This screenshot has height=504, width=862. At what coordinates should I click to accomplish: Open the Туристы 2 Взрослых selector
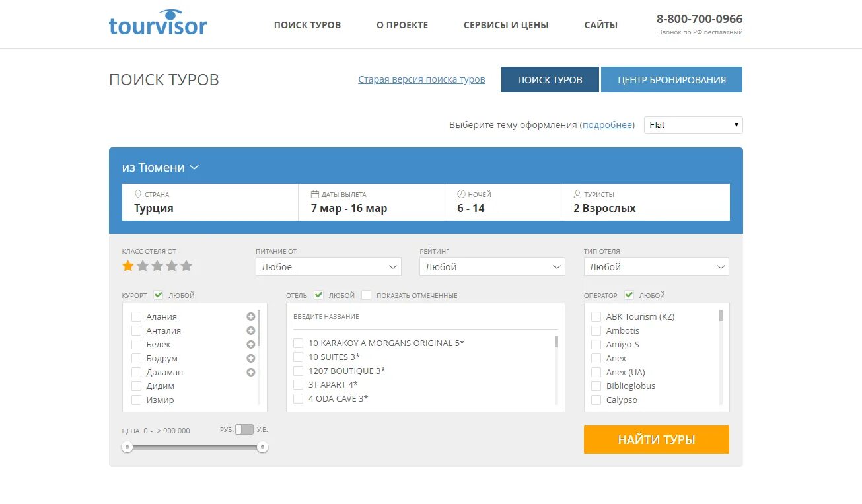[x=645, y=202]
